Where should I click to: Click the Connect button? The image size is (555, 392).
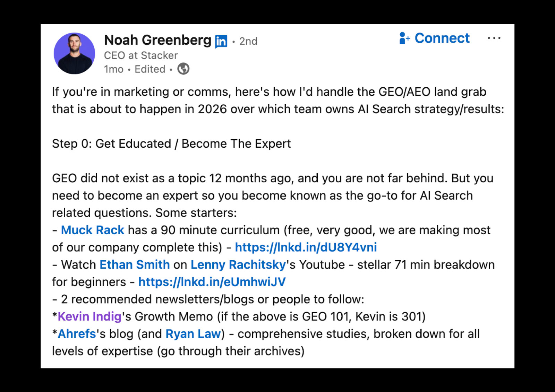434,38
